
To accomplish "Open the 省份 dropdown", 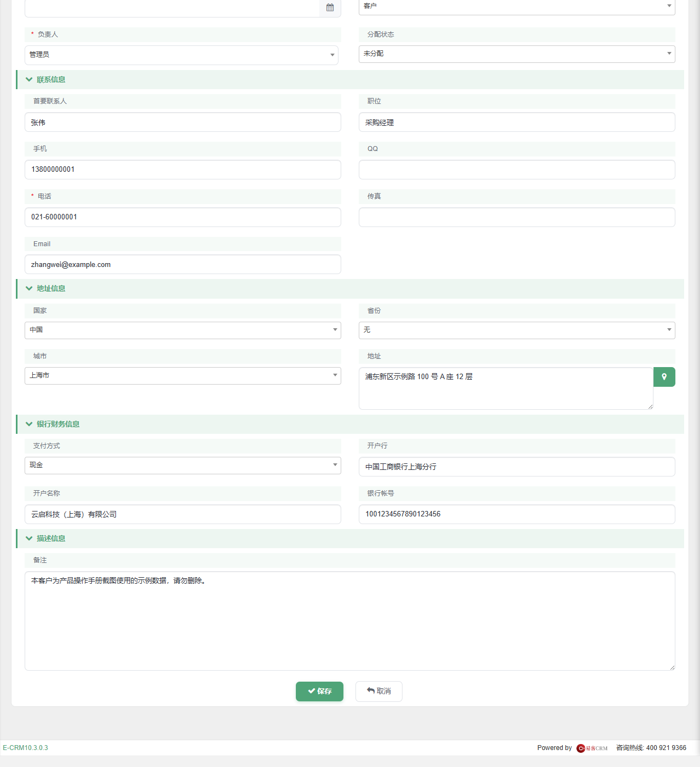I will click(517, 330).
